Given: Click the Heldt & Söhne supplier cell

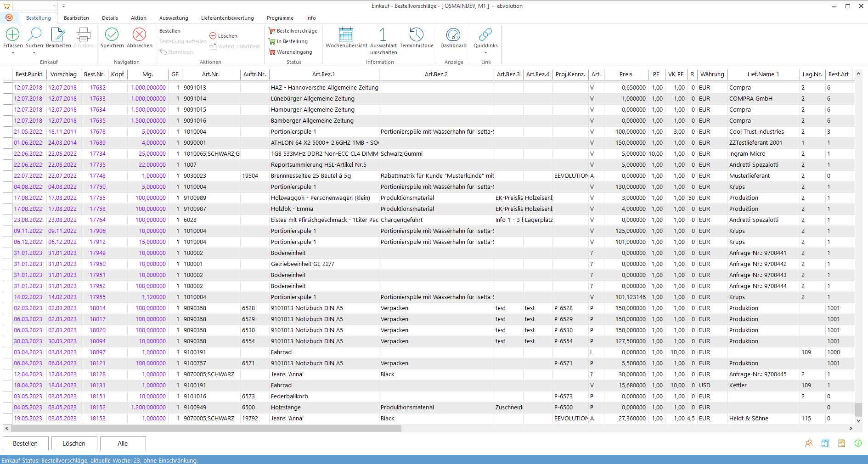Looking at the screenshot, I should (x=763, y=418).
